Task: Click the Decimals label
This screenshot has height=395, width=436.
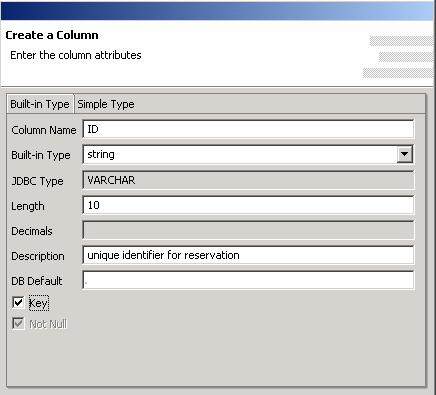Action: (x=32, y=231)
